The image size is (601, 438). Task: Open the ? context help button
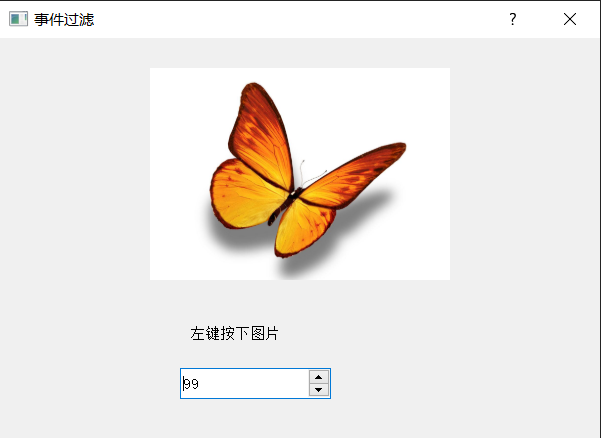[x=512, y=19]
